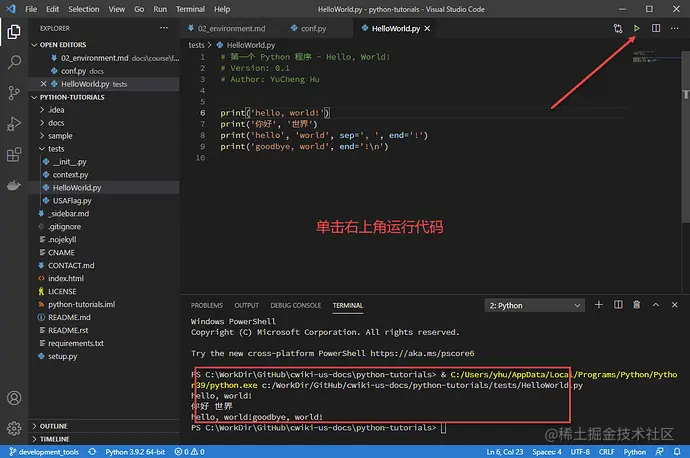Open the Terminal menu
Screen dimensions: 690x458
click(x=190, y=9)
